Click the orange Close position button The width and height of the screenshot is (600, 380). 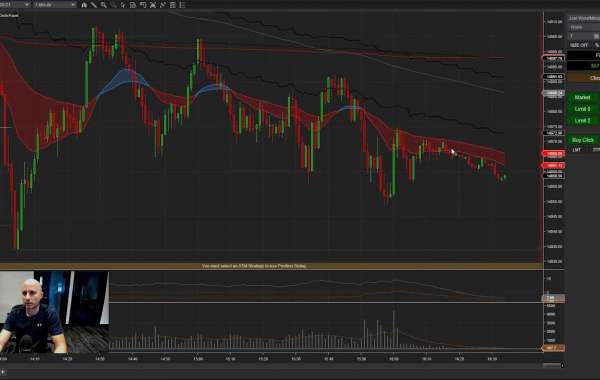coord(584,78)
